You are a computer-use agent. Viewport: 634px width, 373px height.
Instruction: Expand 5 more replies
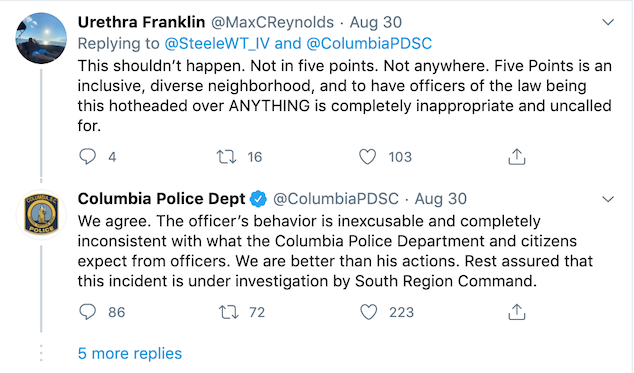click(130, 354)
